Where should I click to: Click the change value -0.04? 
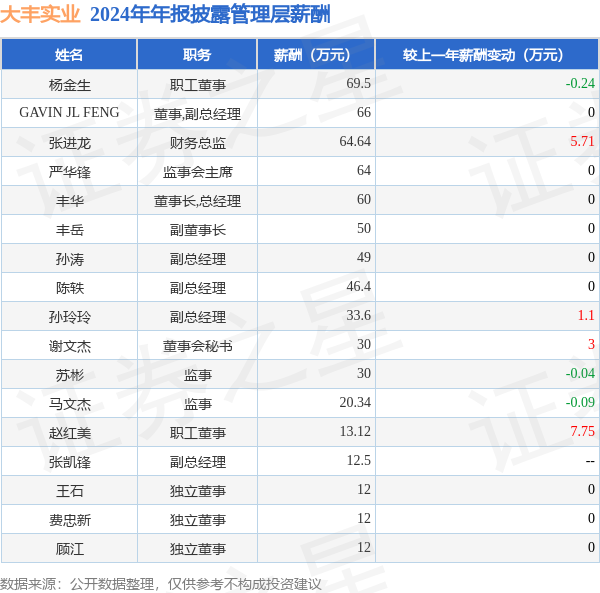pyautogui.click(x=580, y=373)
